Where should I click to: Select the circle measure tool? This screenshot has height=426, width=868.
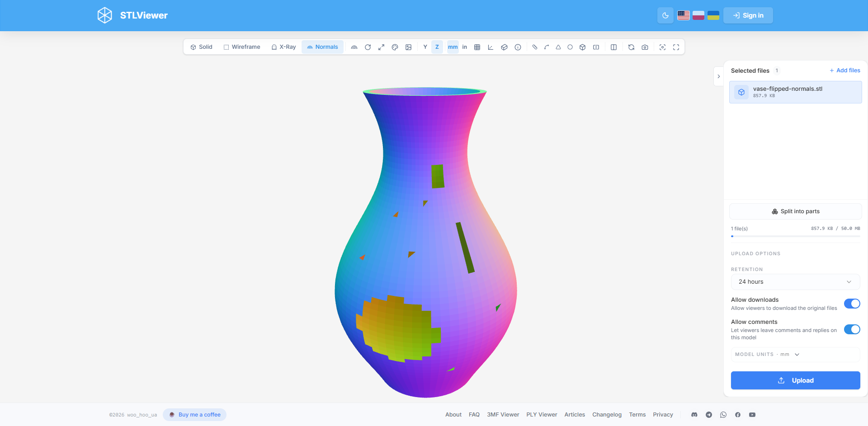pyautogui.click(x=570, y=47)
